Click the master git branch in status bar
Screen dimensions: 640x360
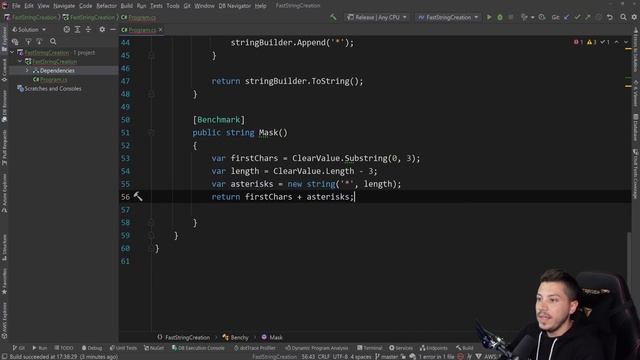click(x=386, y=356)
